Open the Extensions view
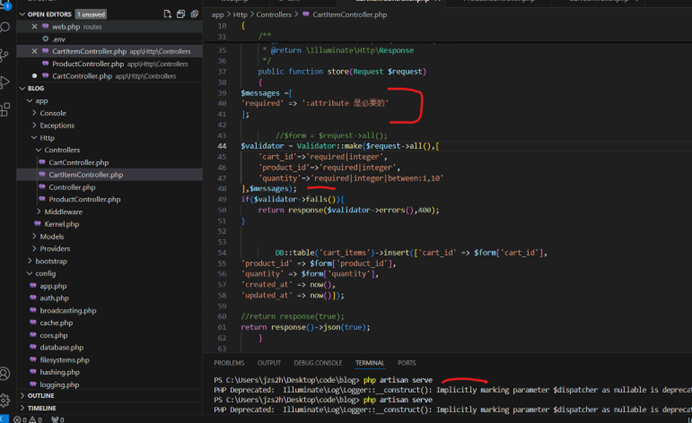692x423 pixels. click(5, 110)
